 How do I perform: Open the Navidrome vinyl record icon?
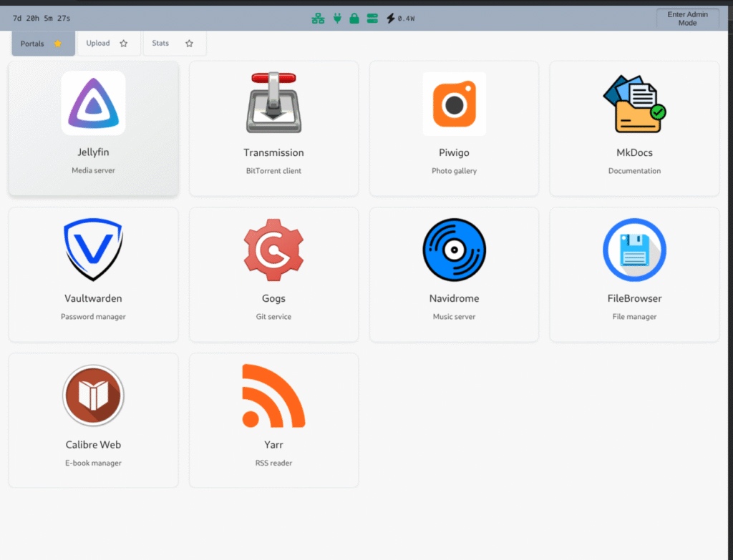coord(454,250)
